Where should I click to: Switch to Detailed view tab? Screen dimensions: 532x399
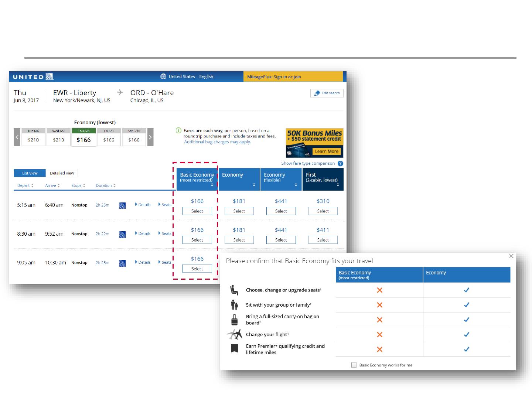click(x=62, y=173)
